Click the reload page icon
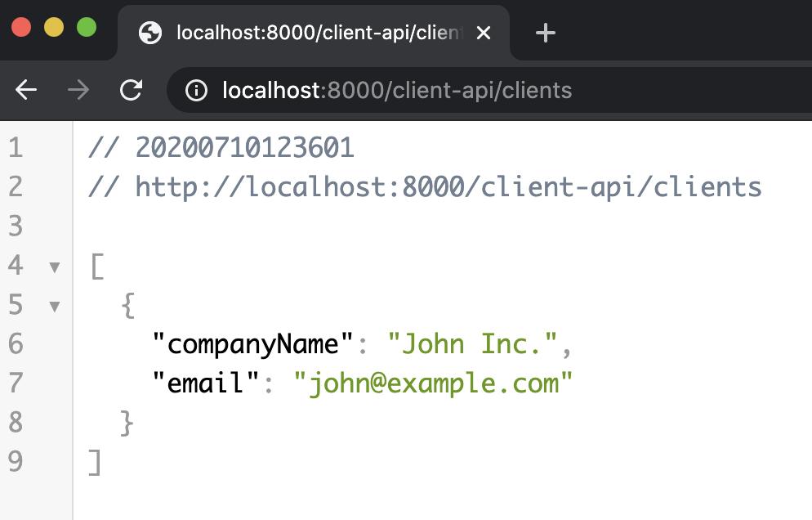This screenshot has width=812, height=520. tap(132, 91)
